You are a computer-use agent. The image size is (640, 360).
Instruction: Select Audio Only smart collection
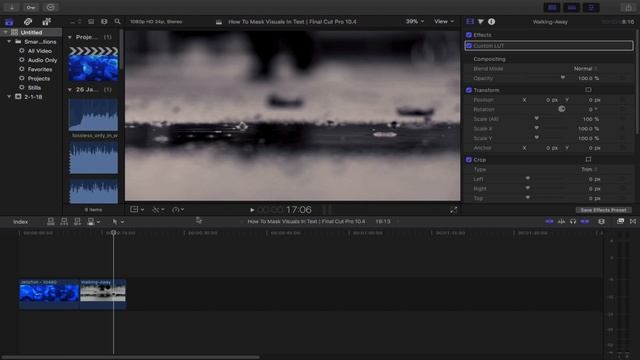[42, 60]
